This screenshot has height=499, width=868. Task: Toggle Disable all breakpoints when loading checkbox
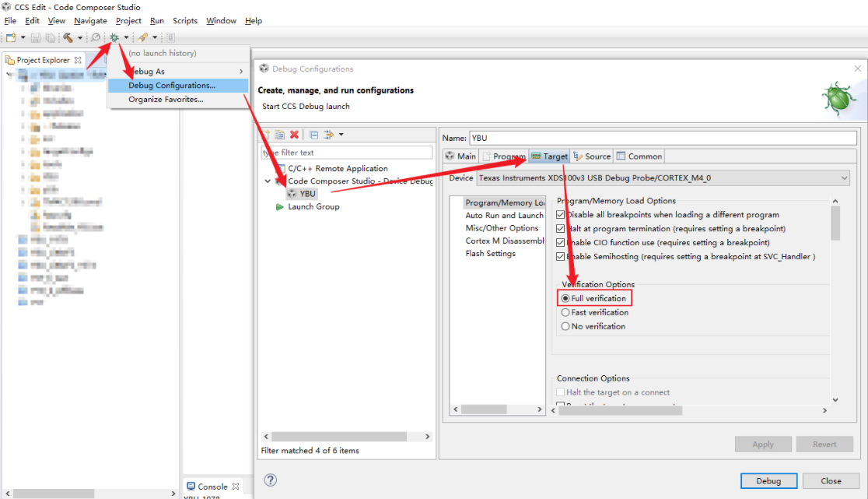coord(560,215)
